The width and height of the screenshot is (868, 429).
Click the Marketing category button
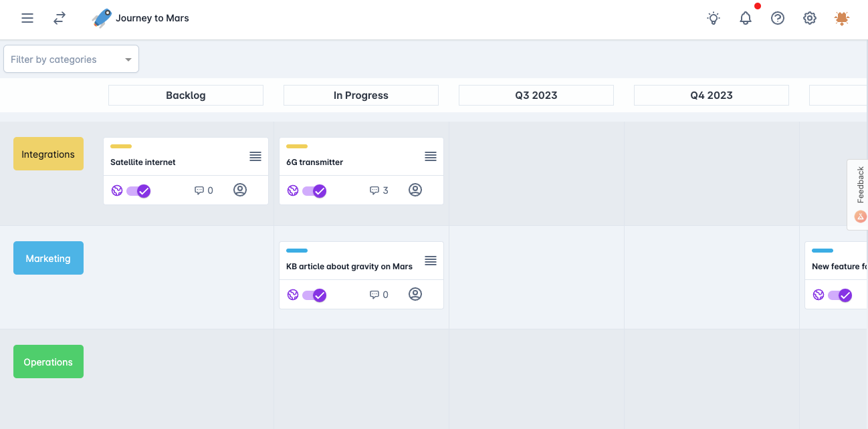(48, 258)
